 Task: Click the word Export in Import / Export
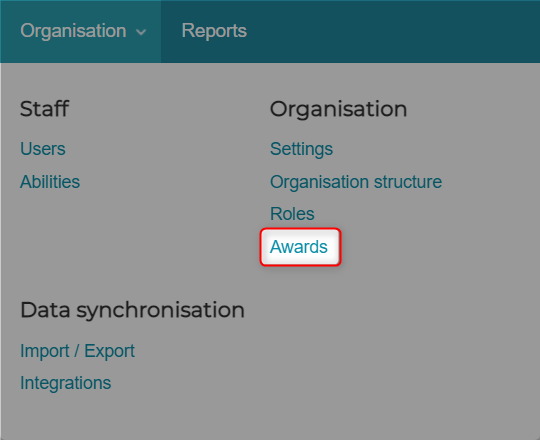click(x=110, y=352)
